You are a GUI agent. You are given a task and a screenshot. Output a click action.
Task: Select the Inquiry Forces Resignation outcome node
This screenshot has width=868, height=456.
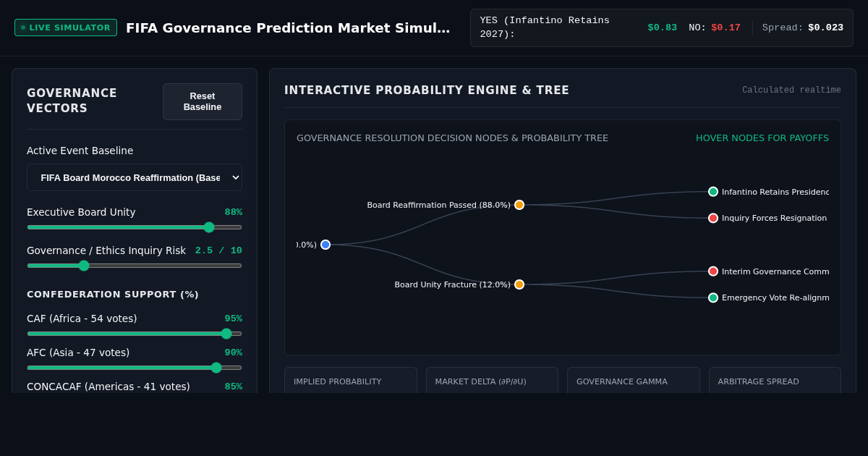coord(713,218)
